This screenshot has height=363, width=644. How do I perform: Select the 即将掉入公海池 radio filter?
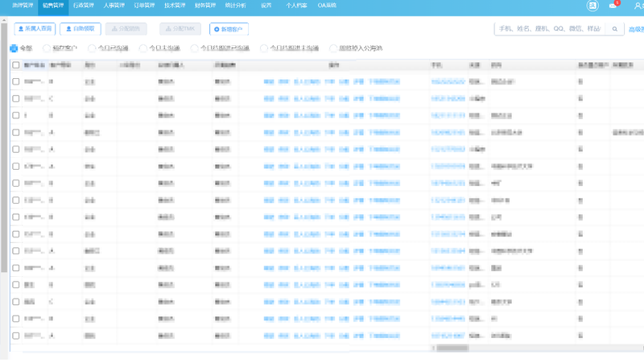point(333,48)
